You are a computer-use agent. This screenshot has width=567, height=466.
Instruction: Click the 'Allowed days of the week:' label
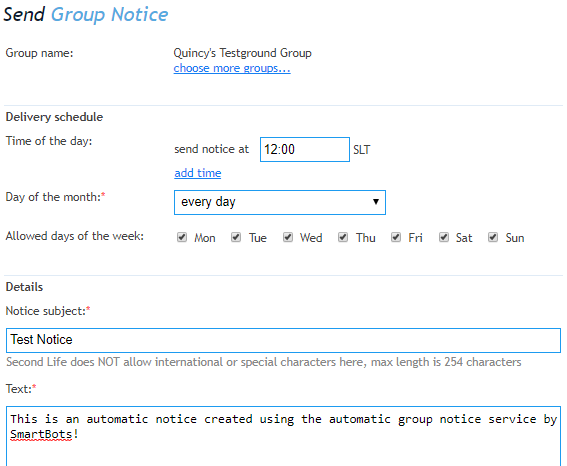(74, 236)
